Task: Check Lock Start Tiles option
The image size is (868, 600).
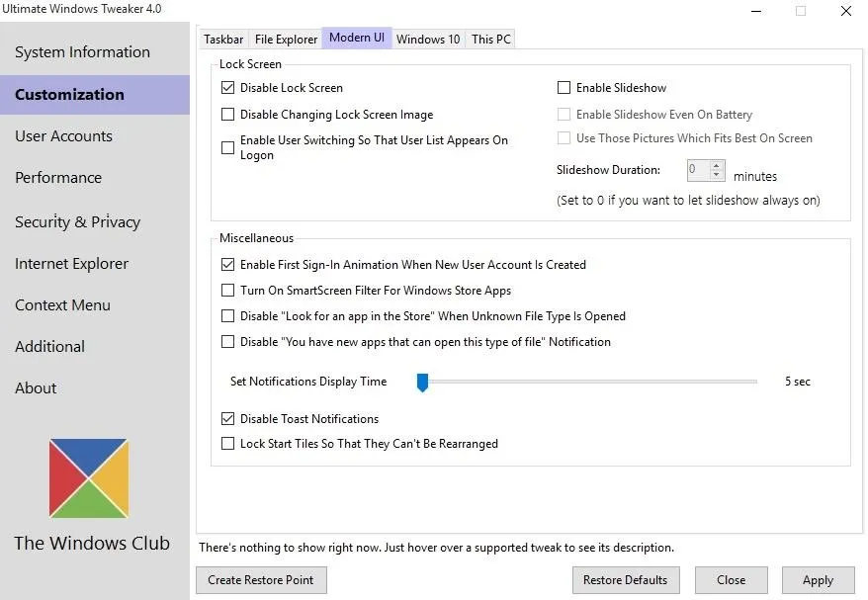Action: pyautogui.click(x=227, y=444)
